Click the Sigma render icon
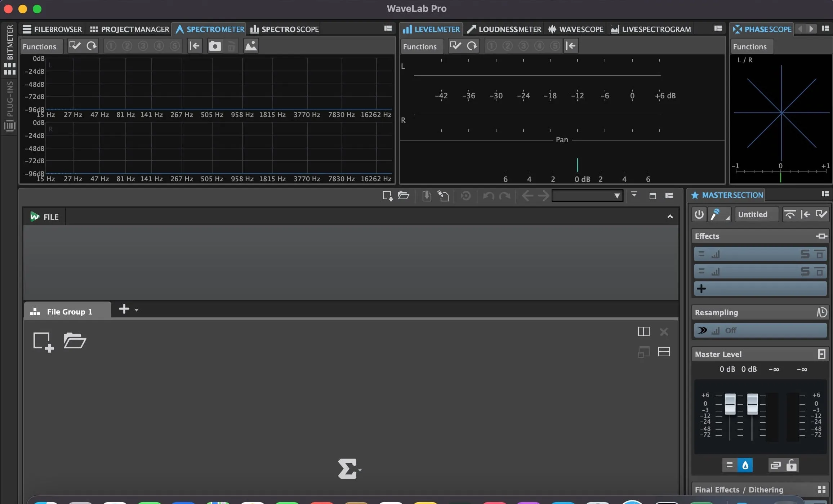This screenshot has width=833, height=504. (x=347, y=469)
